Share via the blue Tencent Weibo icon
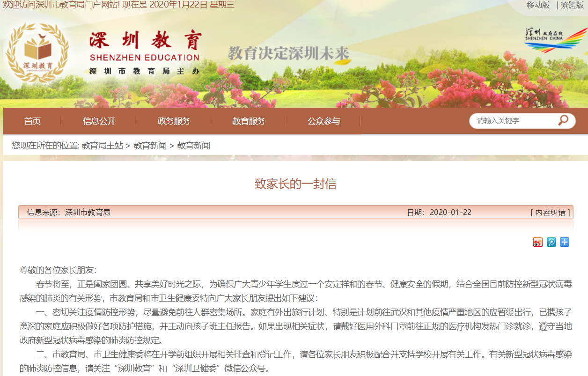This screenshot has width=588, height=376. pos(551,242)
